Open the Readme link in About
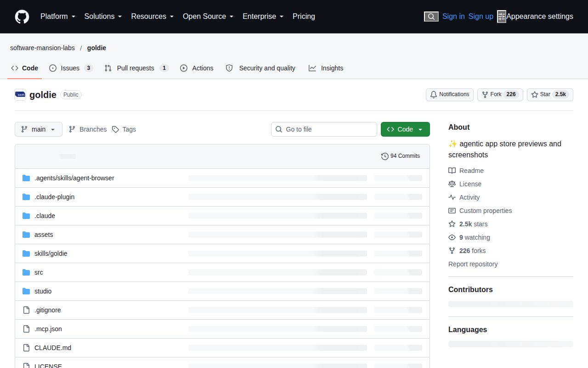This screenshot has height=368, width=588. pyautogui.click(x=466, y=171)
